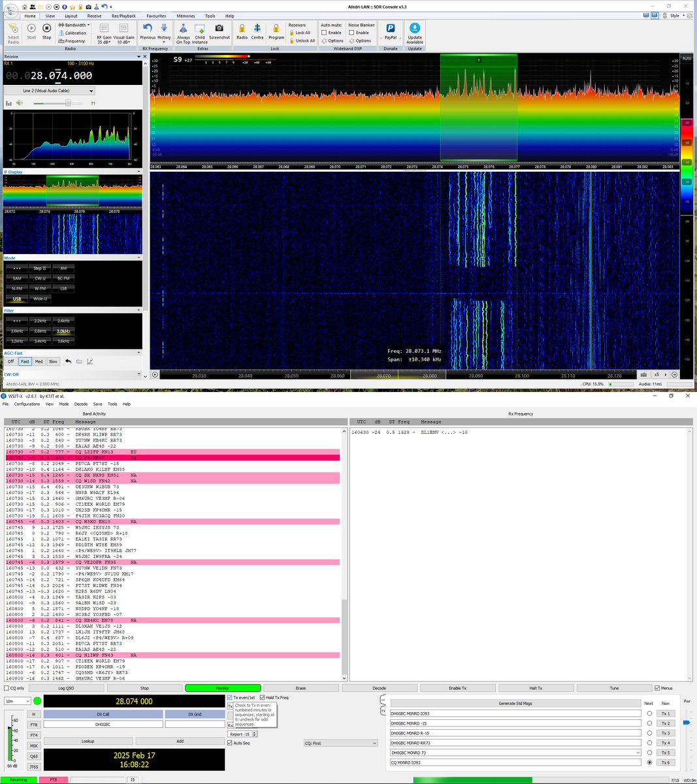
Task: Open the Bandwidth dropdown
Action: [x=74, y=25]
